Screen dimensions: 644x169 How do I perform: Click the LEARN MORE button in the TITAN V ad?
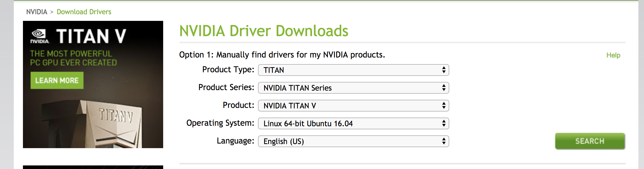[57, 80]
